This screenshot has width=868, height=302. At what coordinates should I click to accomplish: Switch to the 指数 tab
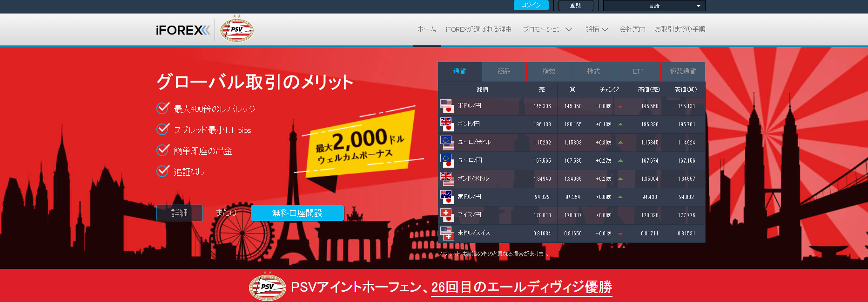(549, 71)
